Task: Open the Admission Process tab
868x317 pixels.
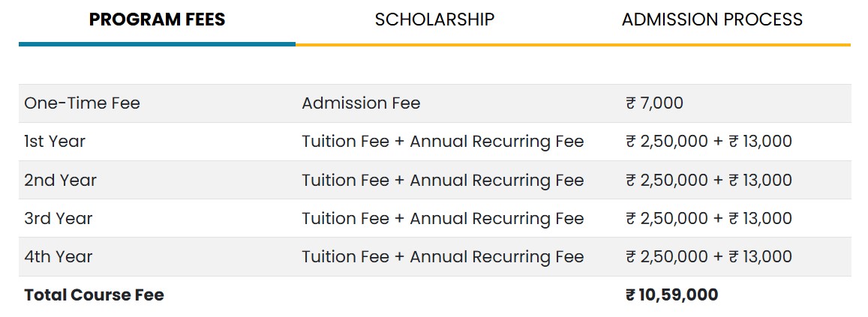Action: pos(712,20)
